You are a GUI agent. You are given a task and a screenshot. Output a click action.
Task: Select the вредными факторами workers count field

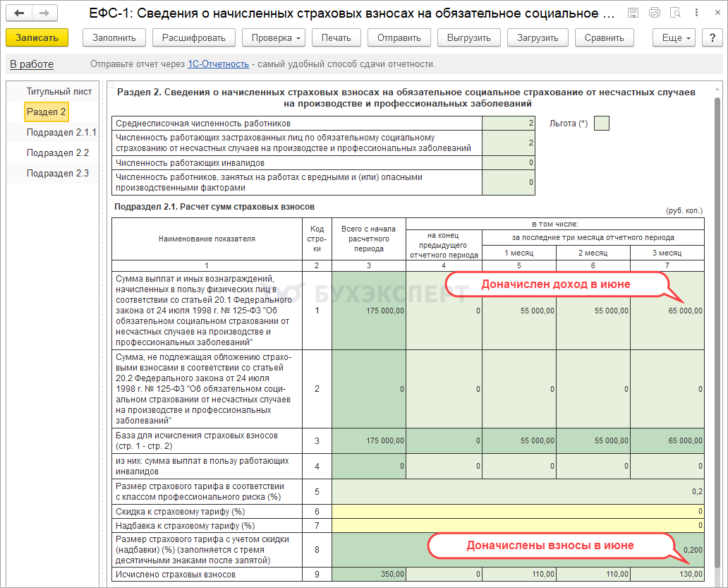pos(509,182)
